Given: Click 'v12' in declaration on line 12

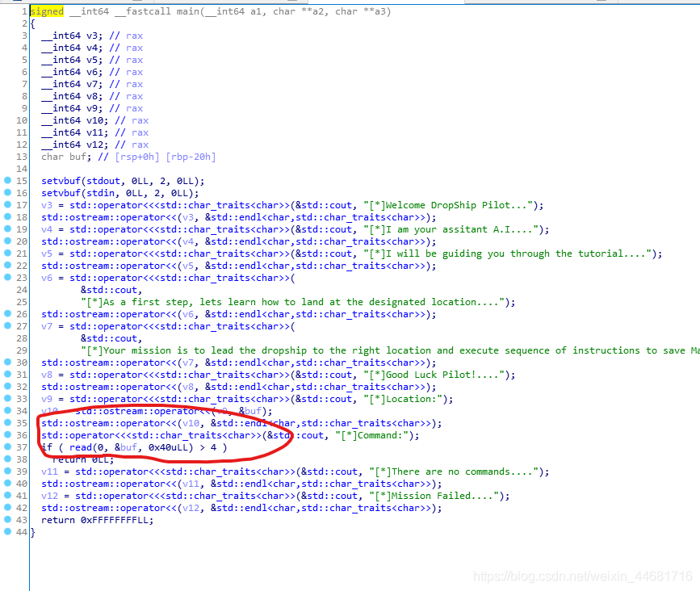Looking at the screenshot, I should tap(95, 145).
